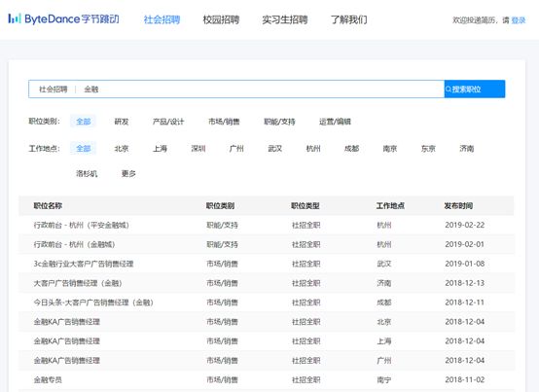539x392 pixels.
Task: Filter location by 上海
Action: 160,149
